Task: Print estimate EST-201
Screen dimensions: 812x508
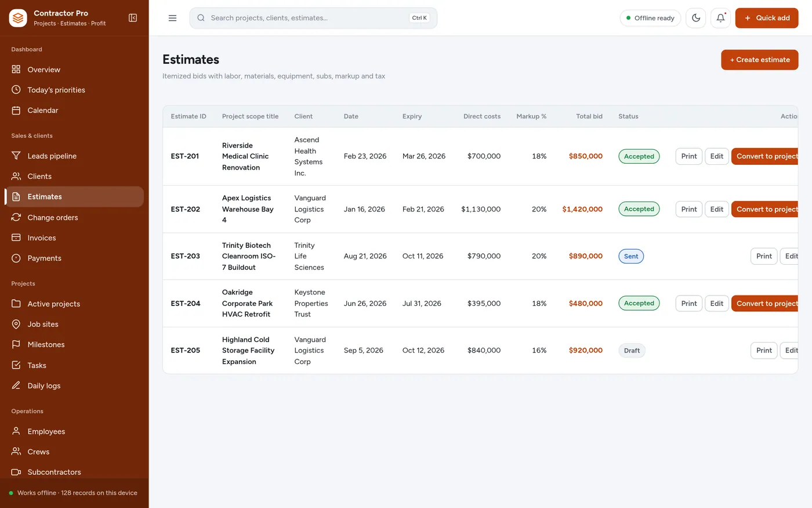Action: 689,156
